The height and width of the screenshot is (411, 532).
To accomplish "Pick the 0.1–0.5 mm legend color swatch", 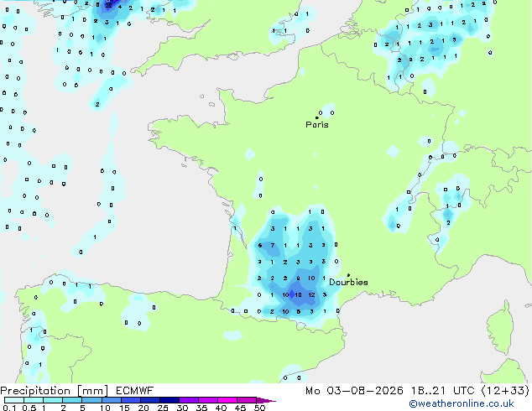I will [x=14, y=400].
